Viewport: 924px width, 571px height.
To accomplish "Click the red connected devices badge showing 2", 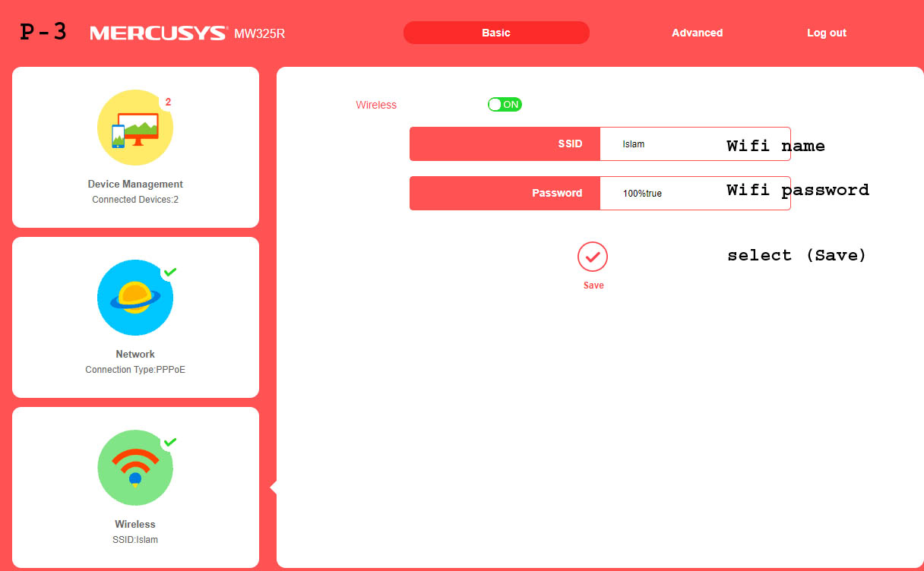I will [x=168, y=102].
